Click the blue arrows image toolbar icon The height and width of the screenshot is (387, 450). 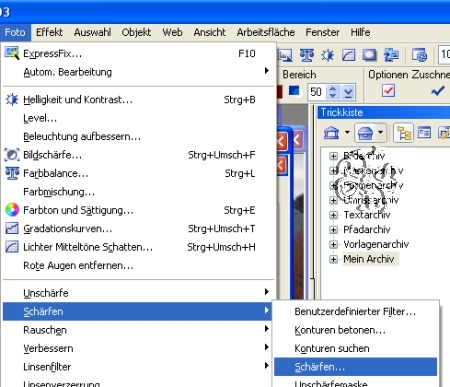click(391, 55)
